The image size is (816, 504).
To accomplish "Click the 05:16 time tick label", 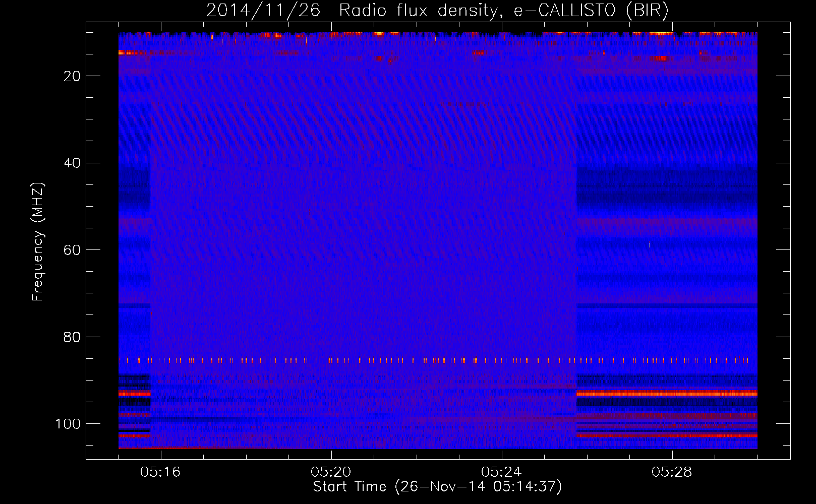I will click(x=160, y=472).
